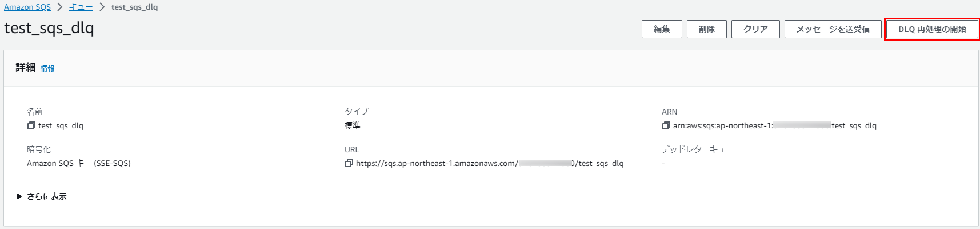Image resolution: width=980 pixels, height=229 pixels.
Task: Copy the queue URL with copy icon
Action: (x=349, y=163)
